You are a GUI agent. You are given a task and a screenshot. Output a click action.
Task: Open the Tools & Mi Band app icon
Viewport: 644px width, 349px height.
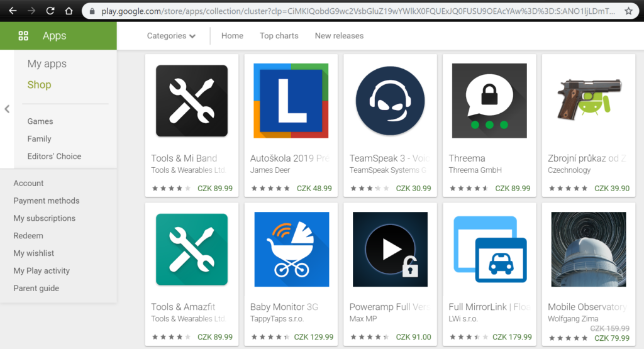pos(192,101)
